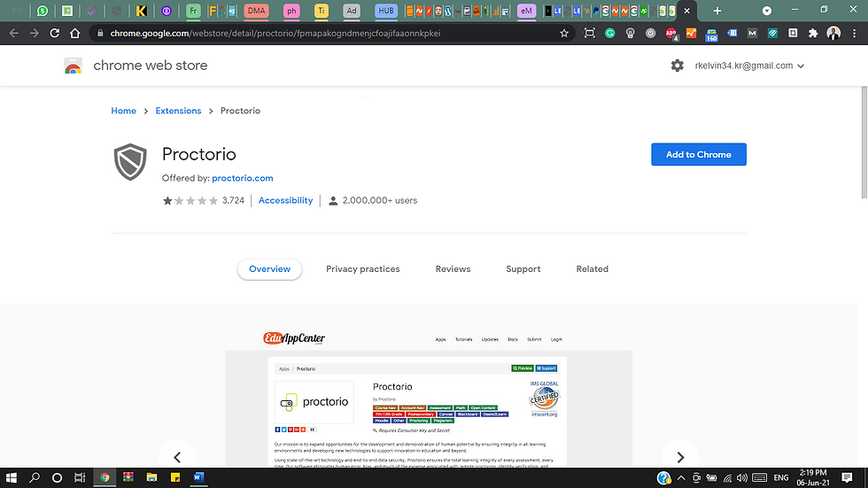Show next screenshot in carousel
The width and height of the screenshot is (868, 488).
tap(680, 457)
